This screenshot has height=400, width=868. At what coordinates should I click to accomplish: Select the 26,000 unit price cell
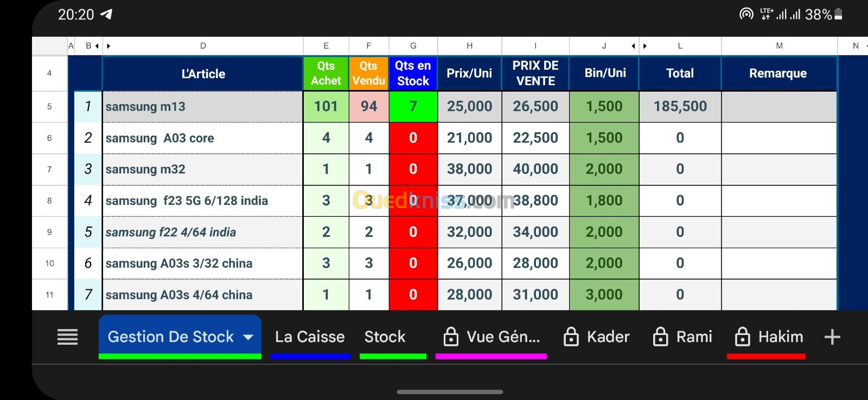(x=470, y=263)
